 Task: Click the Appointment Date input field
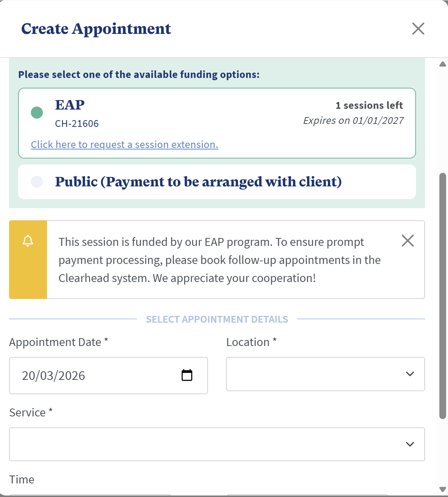pyautogui.click(x=98, y=375)
